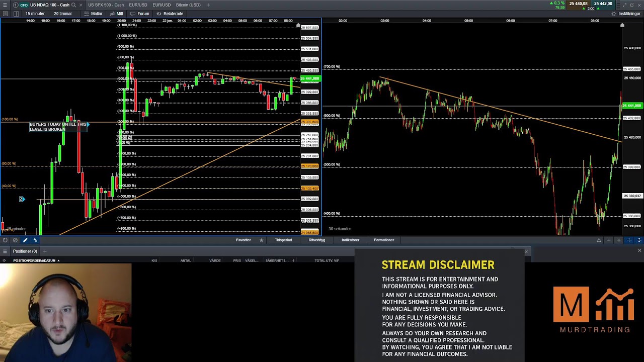The height and width of the screenshot is (362, 644).
Task: Close the US NDAQ 100 - Cash tab
Action: [x=80, y=5]
